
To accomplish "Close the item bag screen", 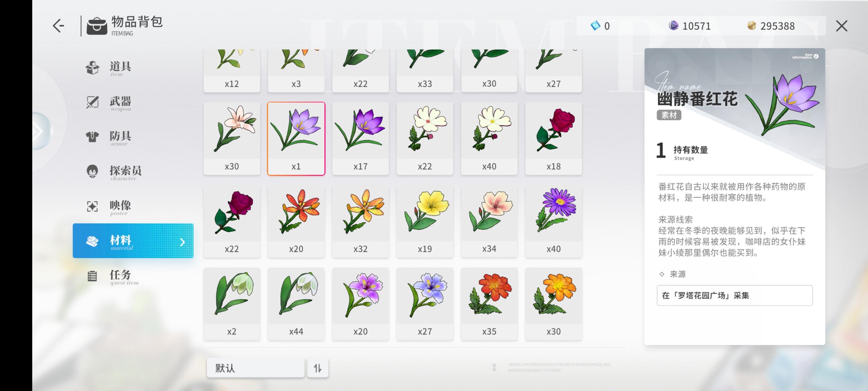I will point(841,26).
